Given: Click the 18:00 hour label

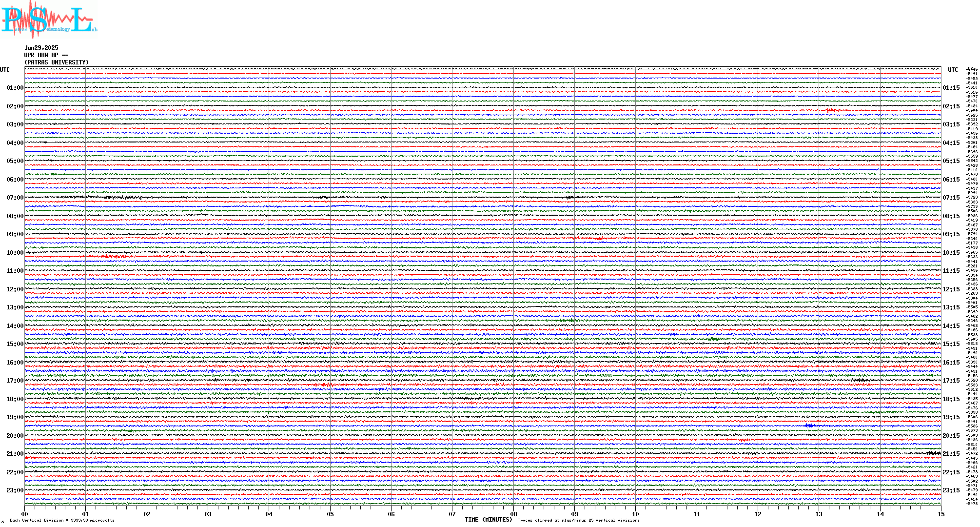Looking at the screenshot, I should (15, 399).
